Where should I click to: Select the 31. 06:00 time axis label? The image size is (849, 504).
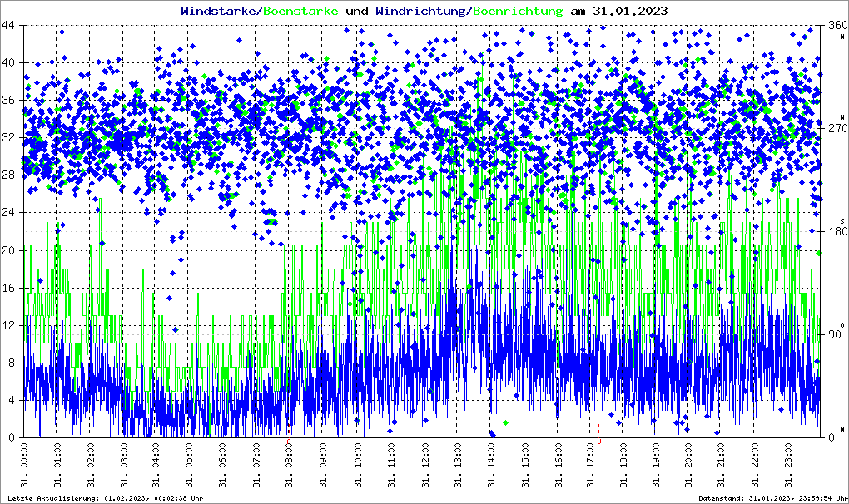[x=223, y=467]
